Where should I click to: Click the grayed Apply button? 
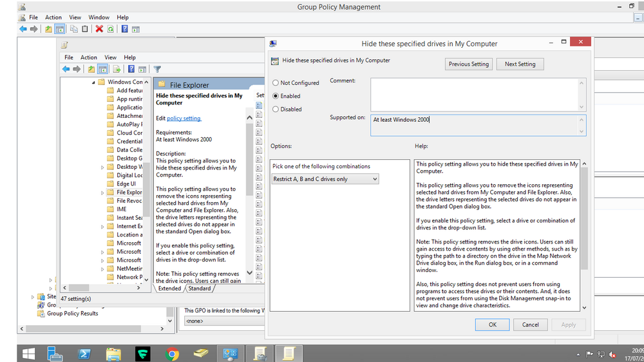pyautogui.click(x=569, y=325)
